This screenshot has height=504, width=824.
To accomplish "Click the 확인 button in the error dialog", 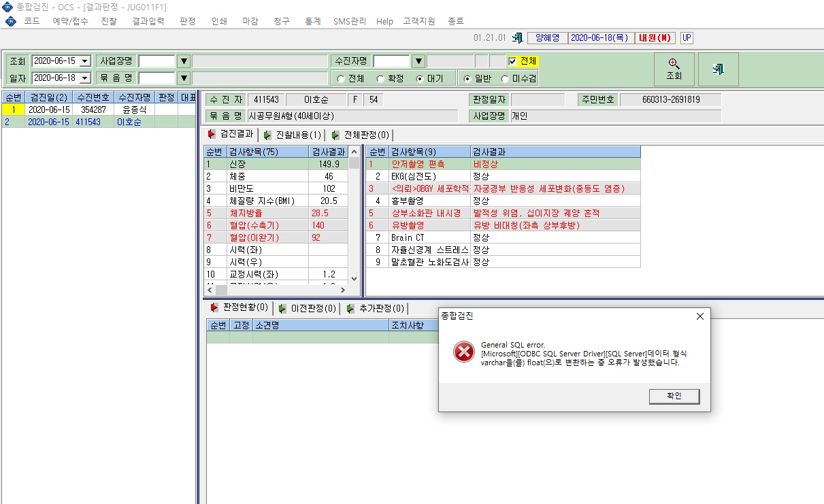I will pyautogui.click(x=674, y=396).
